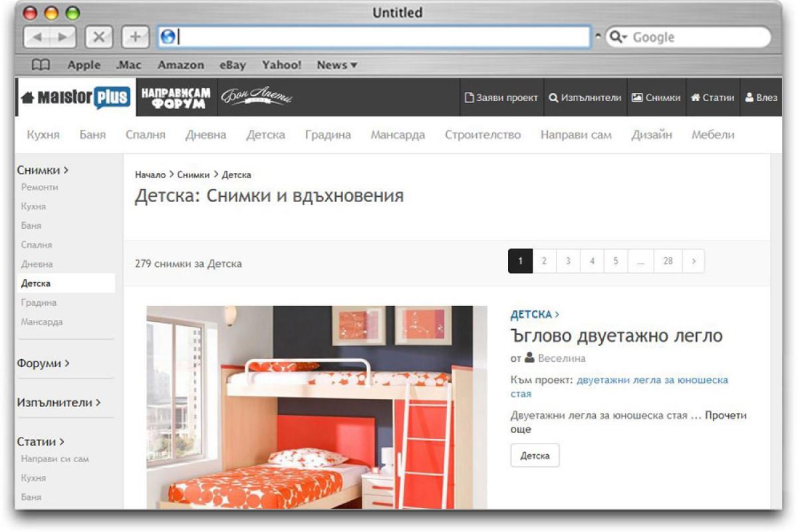Open the двуетажни легла за юношеска стая project link
The width and height of the screenshot is (798, 532).
tap(651, 380)
